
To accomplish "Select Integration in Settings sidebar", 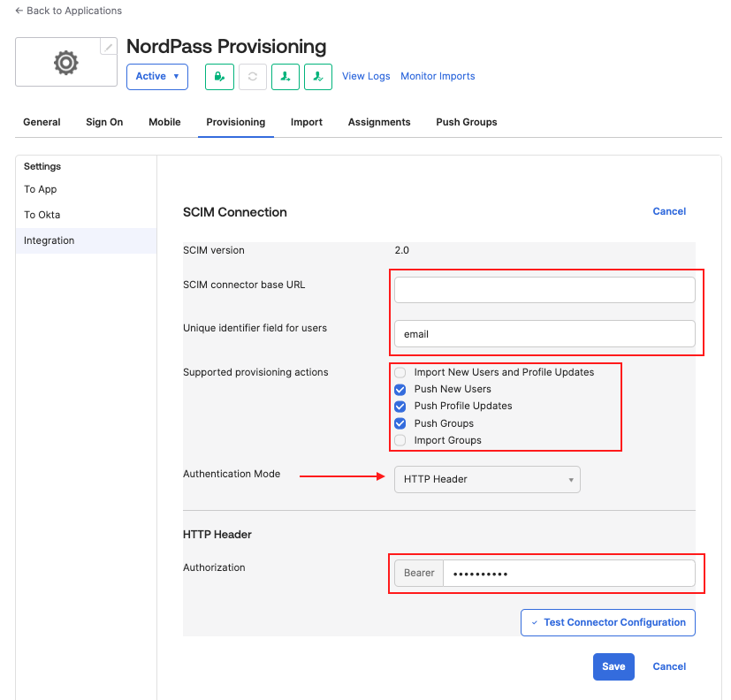I will pyautogui.click(x=87, y=240).
